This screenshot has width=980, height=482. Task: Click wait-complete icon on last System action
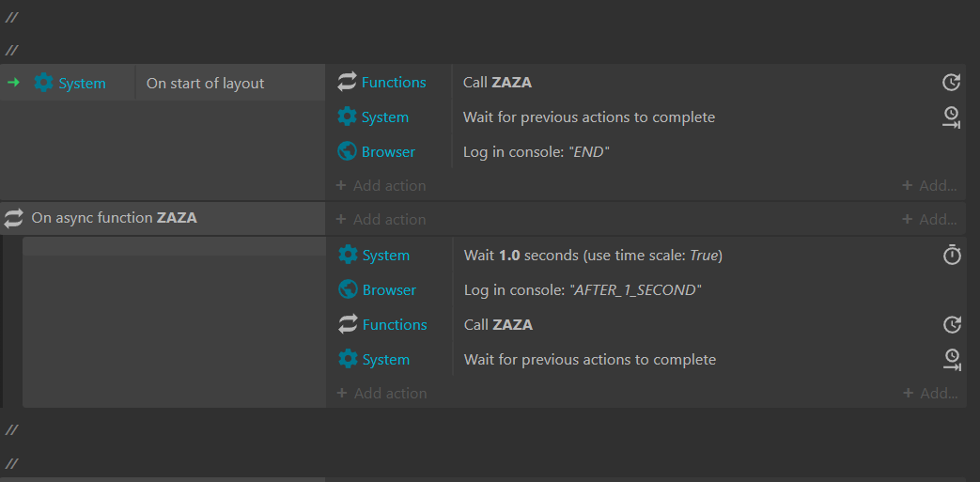pos(951,360)
